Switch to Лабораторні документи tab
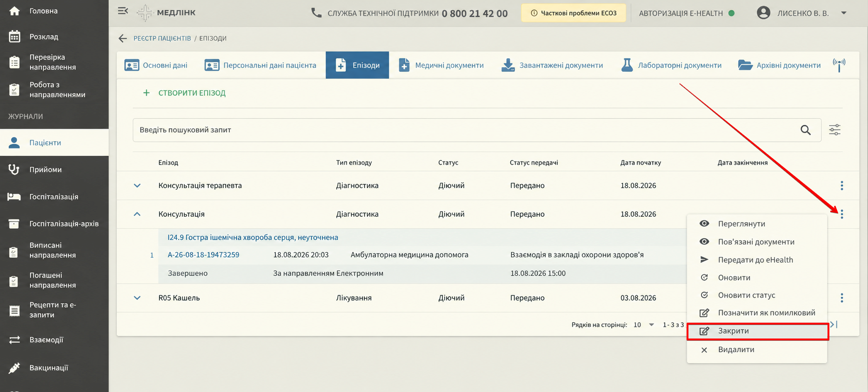Image resolution: width=868 pixels, height=392 pixels. click(671, 65)
